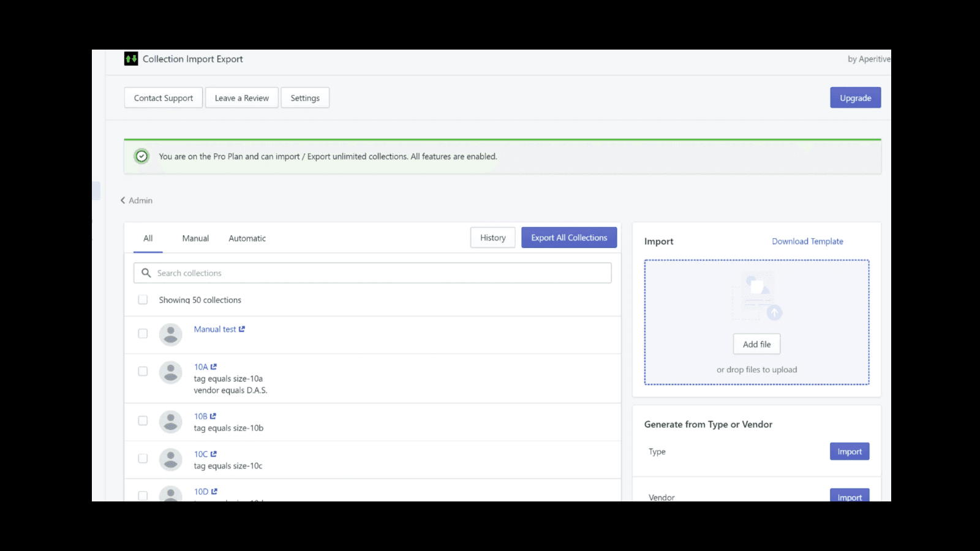Click the green checkmark on the Pro Plan banner

pos(141,156)
